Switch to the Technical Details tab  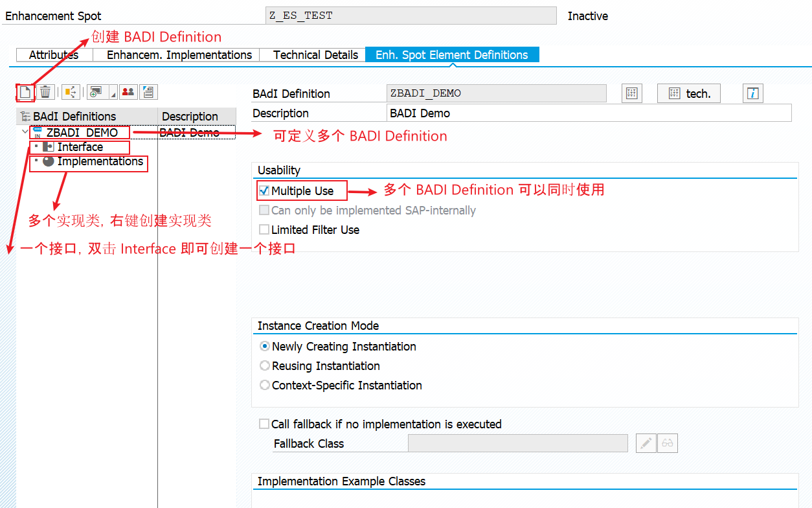pyautogui.click(x=315, y=55)
